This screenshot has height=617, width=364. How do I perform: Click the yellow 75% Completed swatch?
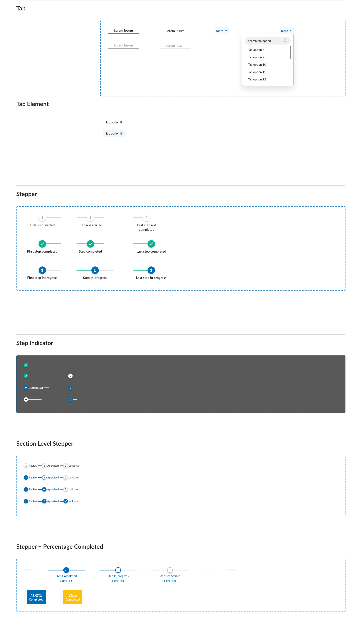click(x=73, y=597)
